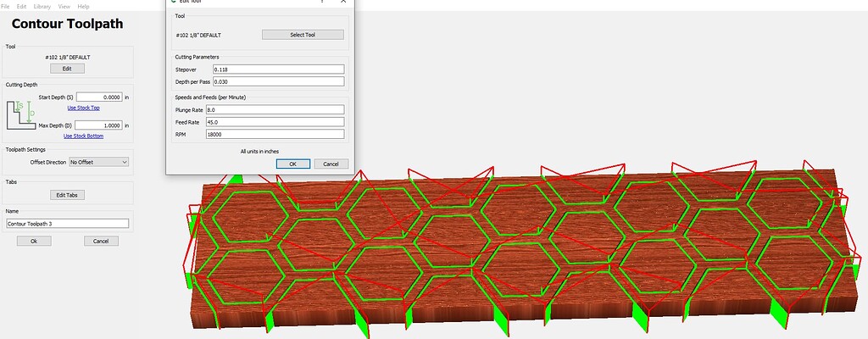The width and height of the screenshot is (868, 339).
Task: Click the Max Depth input field
Action: pos(98,125)
